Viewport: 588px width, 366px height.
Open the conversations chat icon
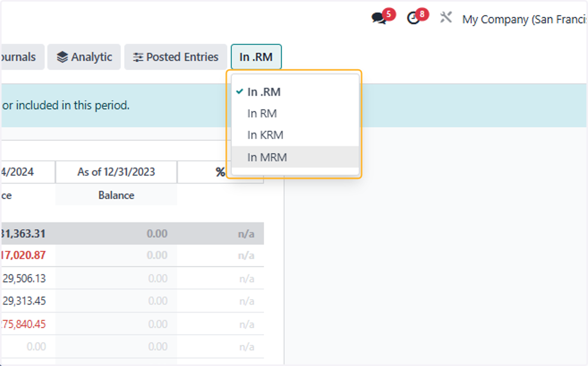pos(378,19)
